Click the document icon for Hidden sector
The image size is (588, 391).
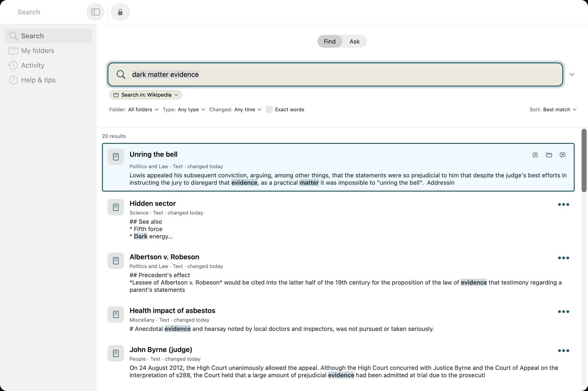[x=116, y=207]
